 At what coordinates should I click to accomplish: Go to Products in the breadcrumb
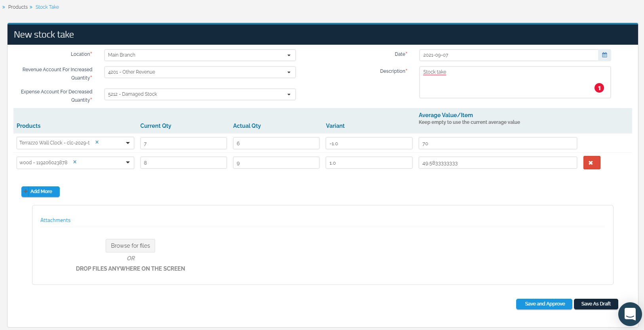tap(18, 7)
